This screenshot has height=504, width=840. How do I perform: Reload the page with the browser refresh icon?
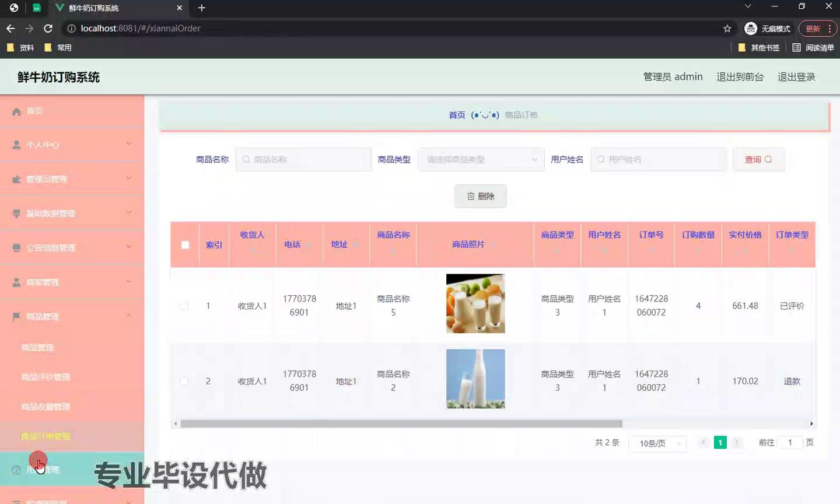tap(48, 29)
